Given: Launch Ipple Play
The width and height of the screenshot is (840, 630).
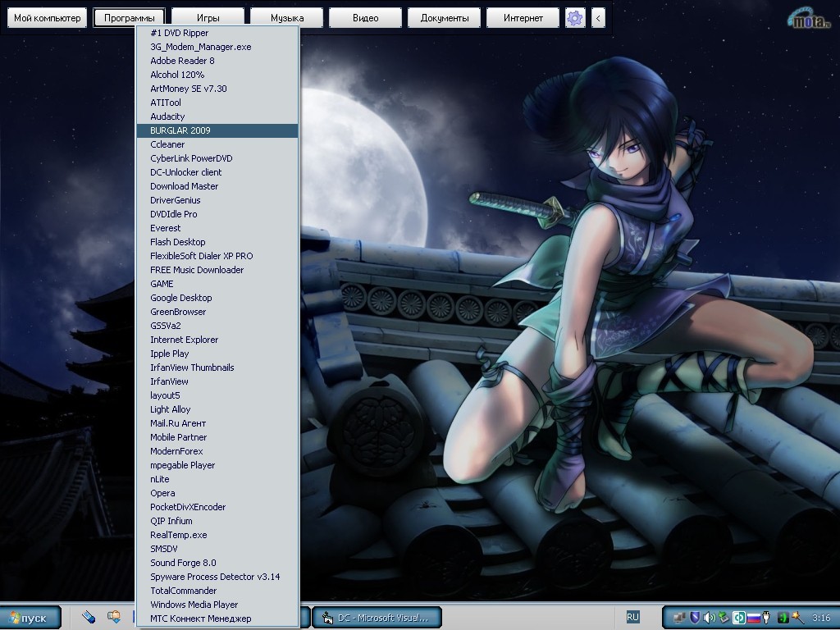Looking at the screenshot, I should [217, 354].
